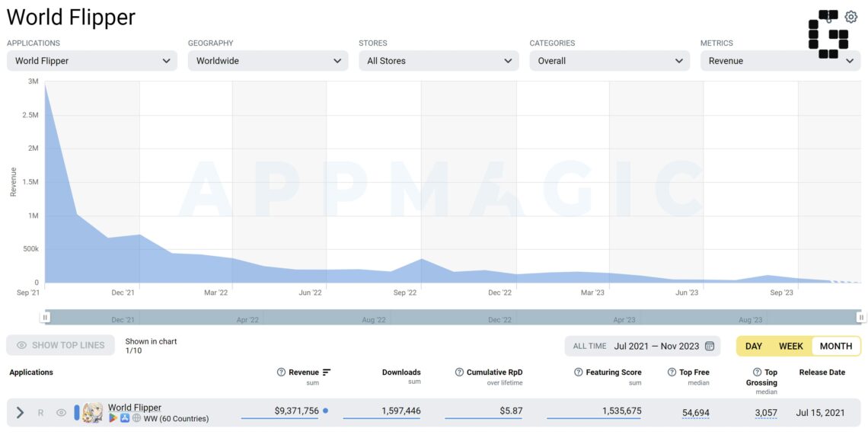This screenshot has width=868, height=435.
Task: Select the ALL TIME range option
Action: coord(589,347)
